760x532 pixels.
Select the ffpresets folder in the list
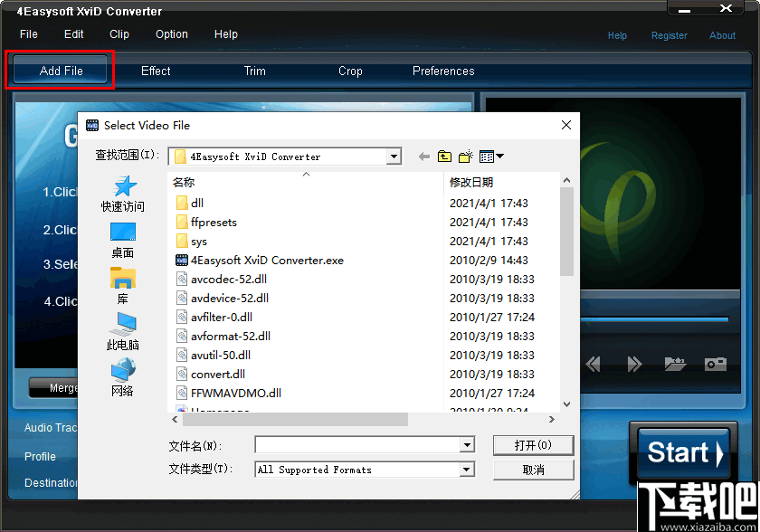pos(214,222)
